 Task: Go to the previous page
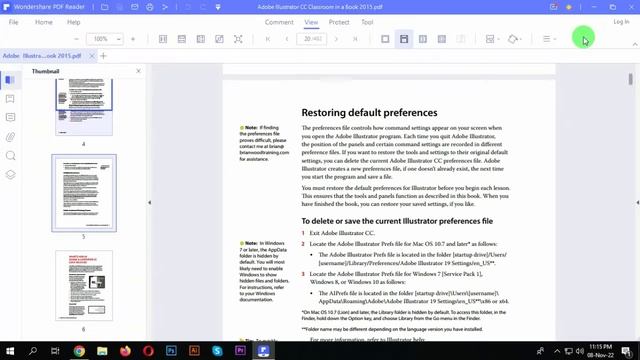click(x=287, y=39)
